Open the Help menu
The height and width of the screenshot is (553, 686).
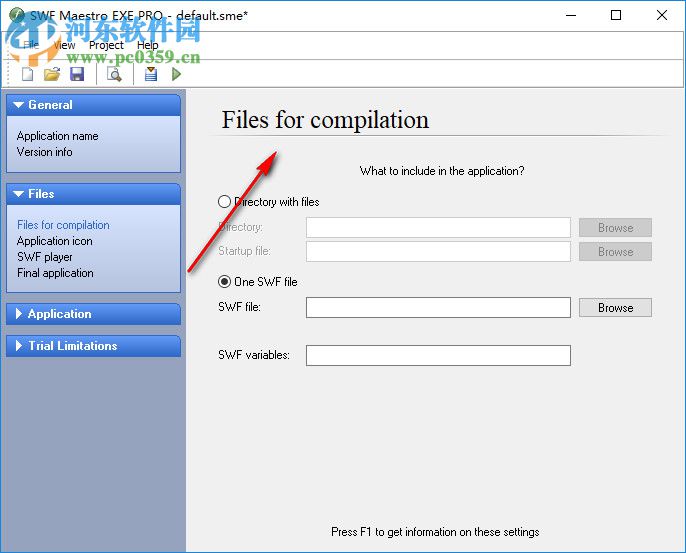coord(147,45)
